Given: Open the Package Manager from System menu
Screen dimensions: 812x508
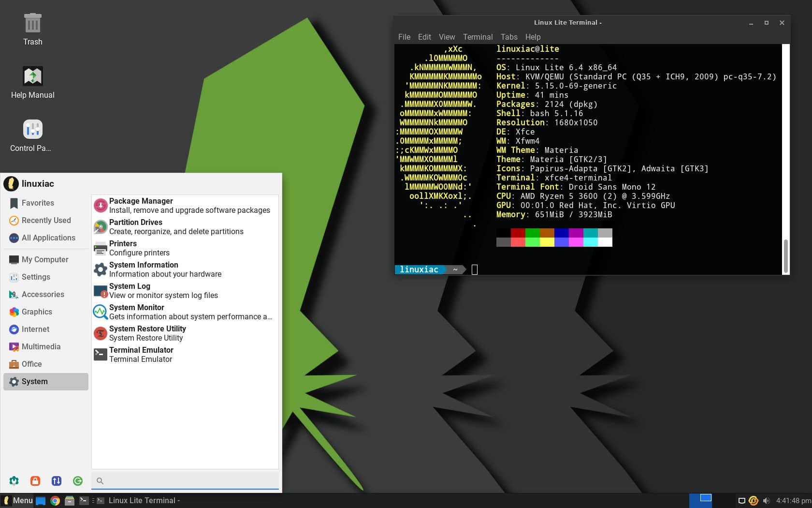Looking at the screenshot, I should [100, 205].
